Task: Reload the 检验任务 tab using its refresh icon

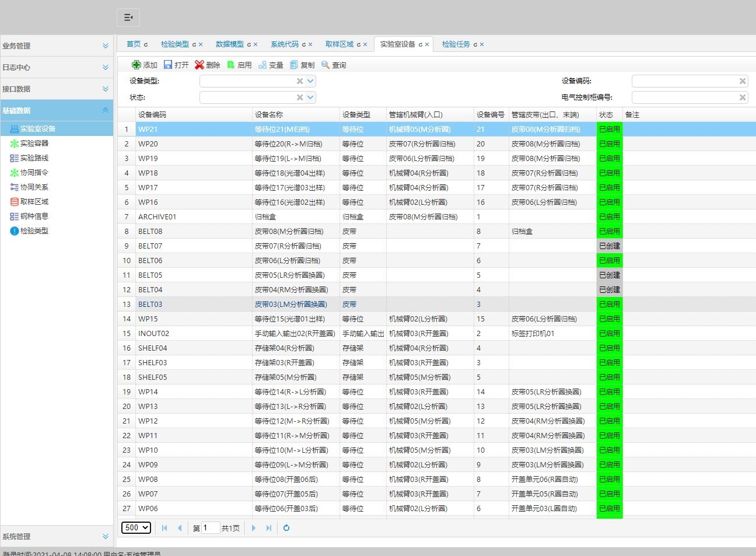Action: tap(475, 44)
